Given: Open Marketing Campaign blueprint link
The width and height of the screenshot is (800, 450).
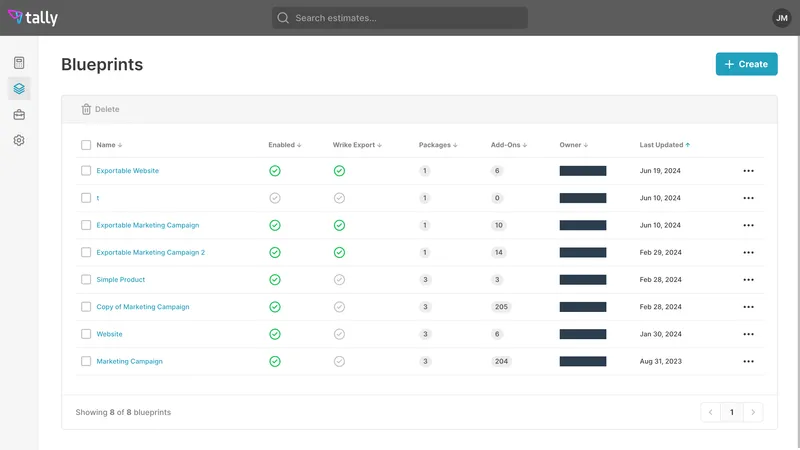Looking at the screenshot, I should (130, 361).
